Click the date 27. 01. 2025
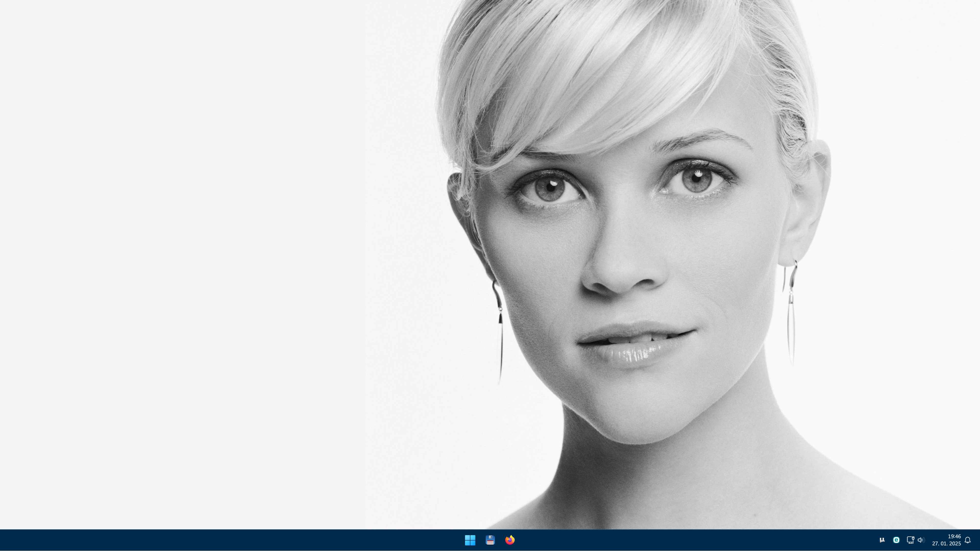The image size is (980, 551). [946, 544]
